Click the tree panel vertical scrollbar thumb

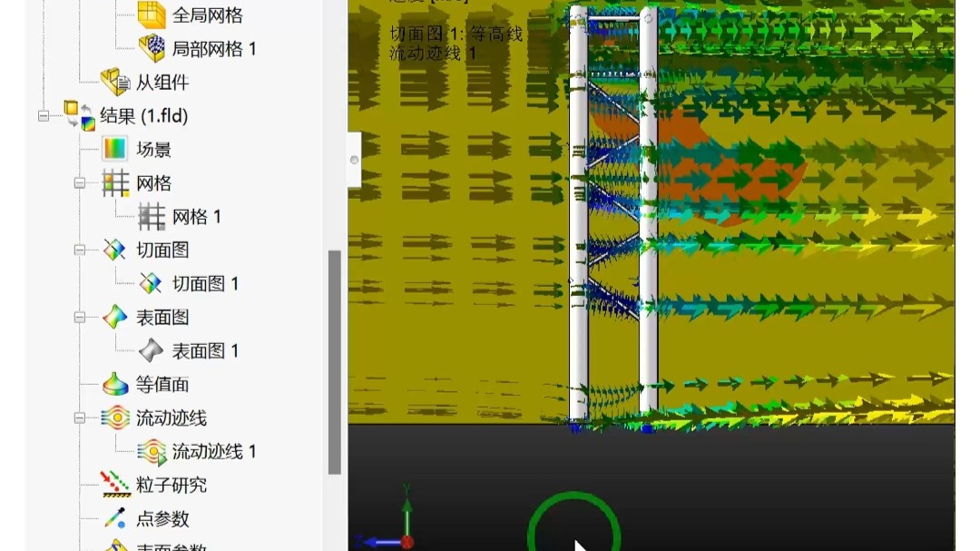[x=334, y=362]
